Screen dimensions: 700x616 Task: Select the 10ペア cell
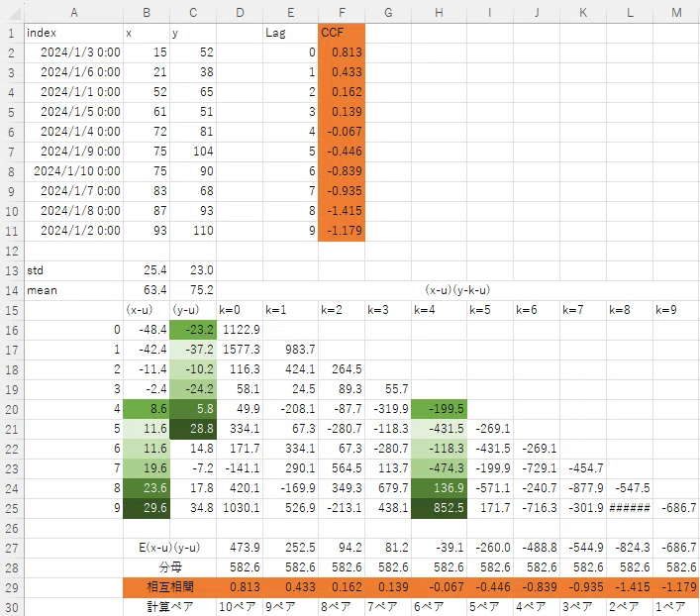(240, 607)
